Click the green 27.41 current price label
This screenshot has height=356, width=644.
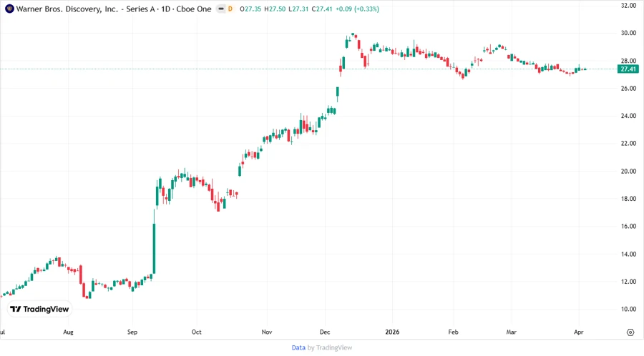pyautogui.click(x=628, y=69)
